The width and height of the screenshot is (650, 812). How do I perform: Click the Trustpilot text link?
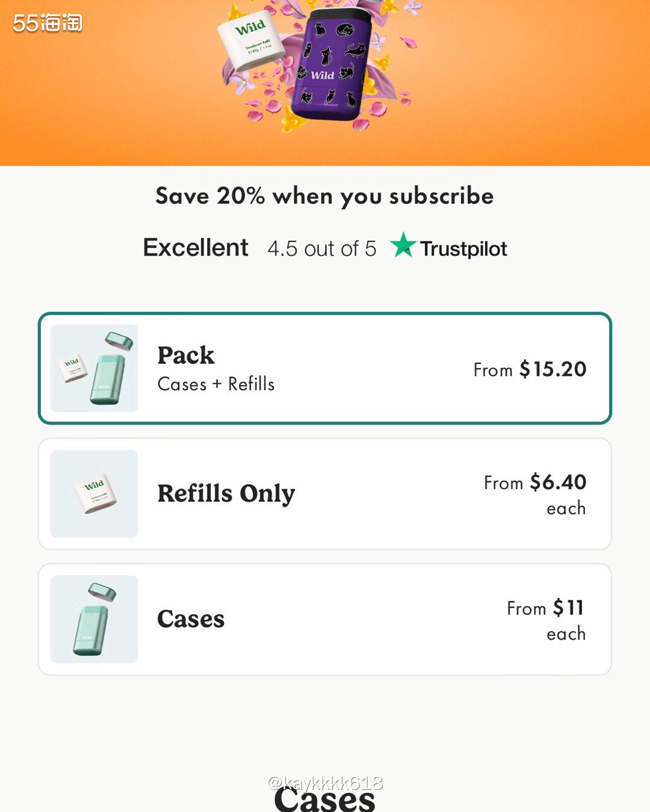click(x=463, y=248)
